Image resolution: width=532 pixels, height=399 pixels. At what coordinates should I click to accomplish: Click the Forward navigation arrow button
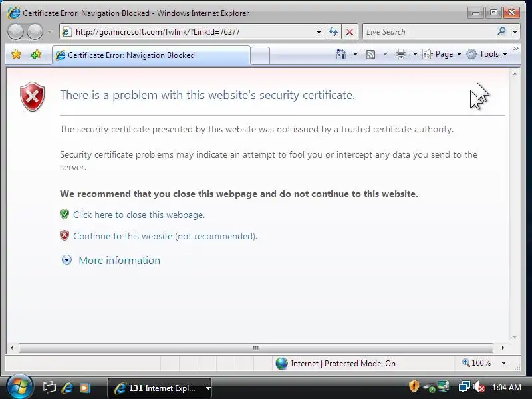(x=35, y=32)
